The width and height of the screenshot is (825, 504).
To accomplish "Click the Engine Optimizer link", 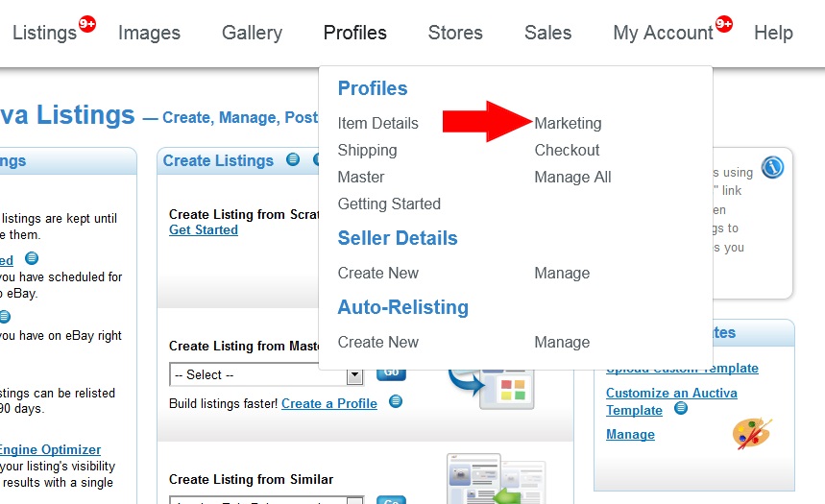I will (x=50, y=450).
